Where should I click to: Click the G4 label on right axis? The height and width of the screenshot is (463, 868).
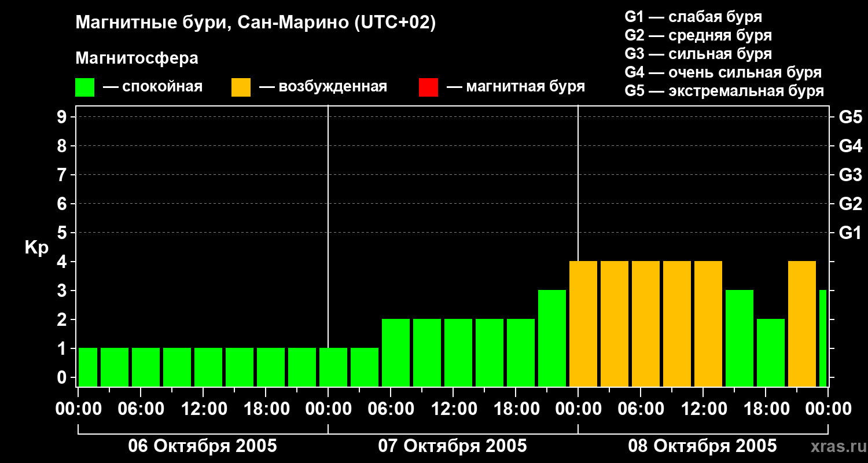[x=850, y=146]
